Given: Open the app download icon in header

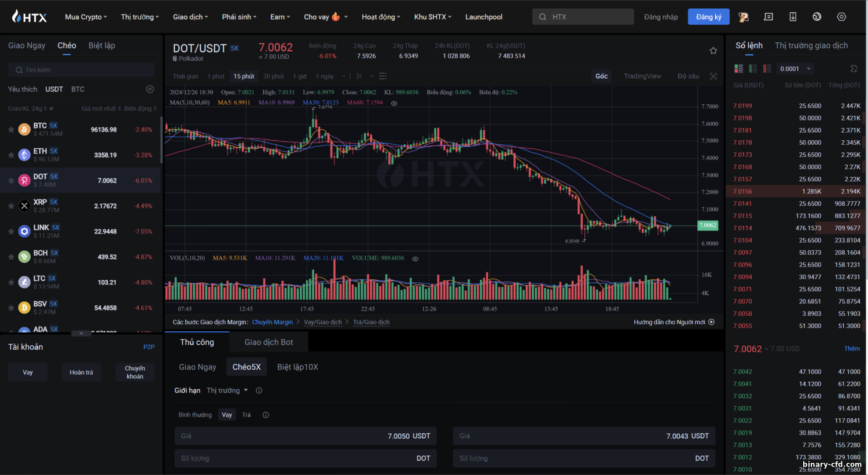Looking at the screenshot, I should click(x=793, y=17).
